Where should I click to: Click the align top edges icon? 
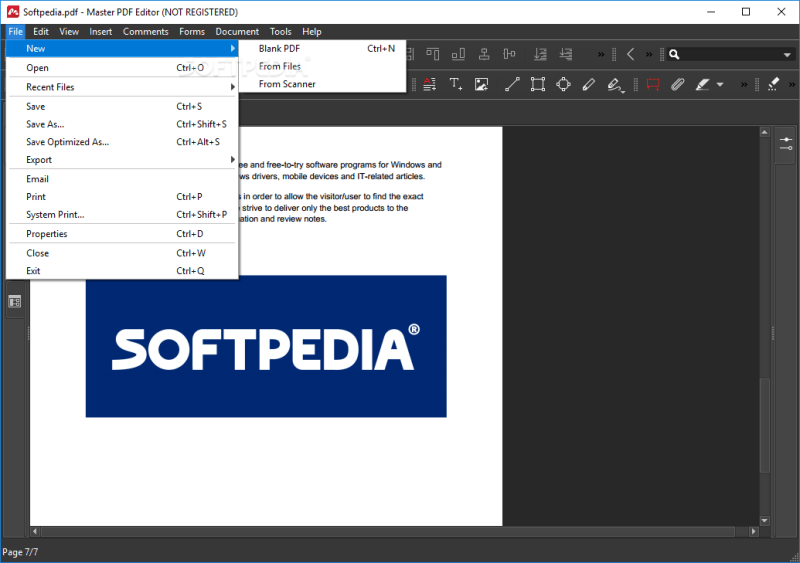pyautogui.click(x=433, y=54)
